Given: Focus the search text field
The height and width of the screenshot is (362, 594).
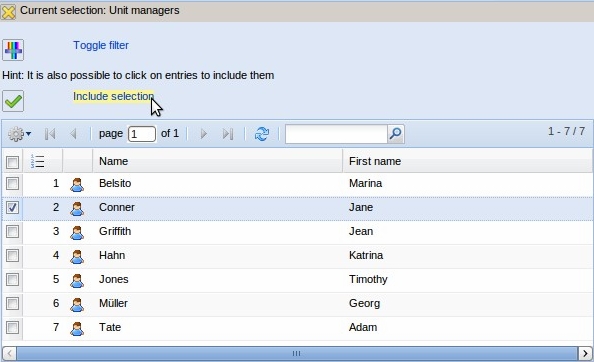Looking at the screenshot, I should click(x=336, y=134).
